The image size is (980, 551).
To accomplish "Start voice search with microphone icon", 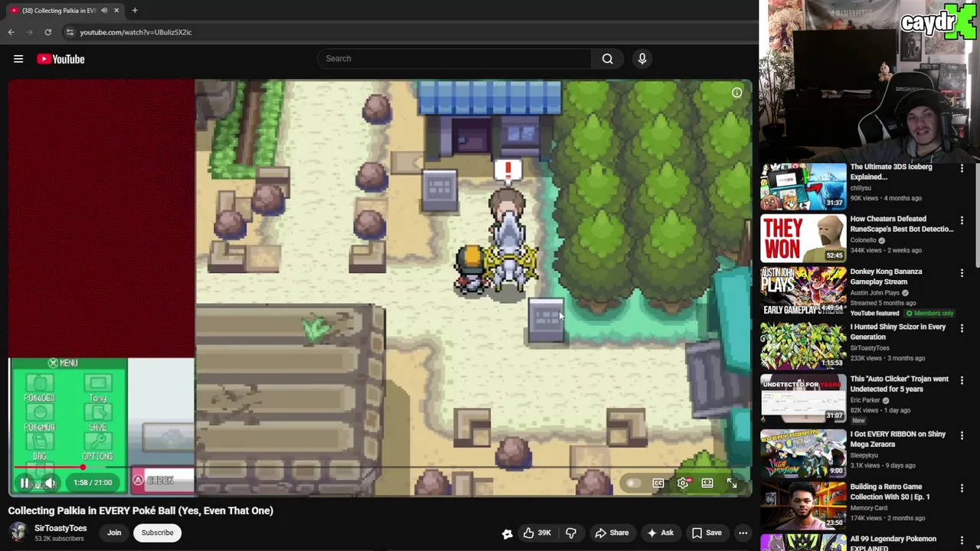I will [642, 59].
